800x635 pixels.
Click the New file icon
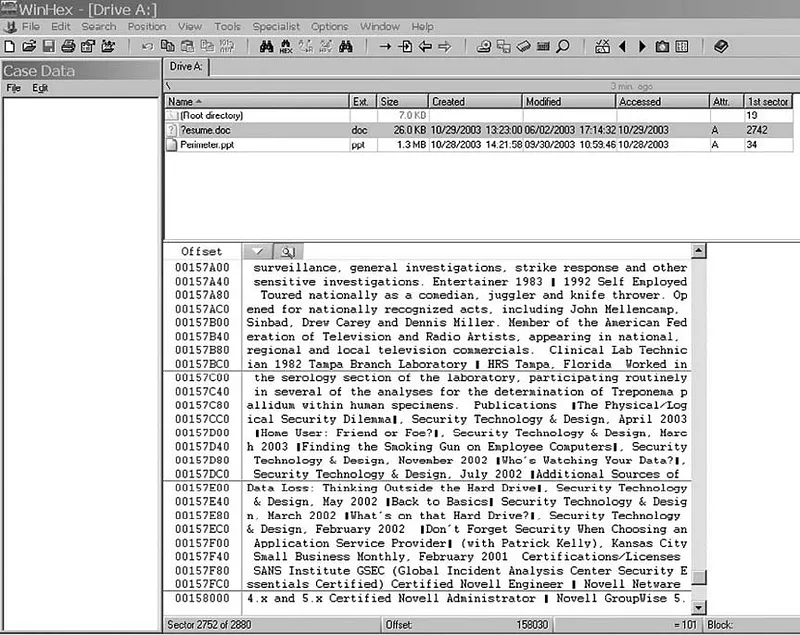point(9,47)
